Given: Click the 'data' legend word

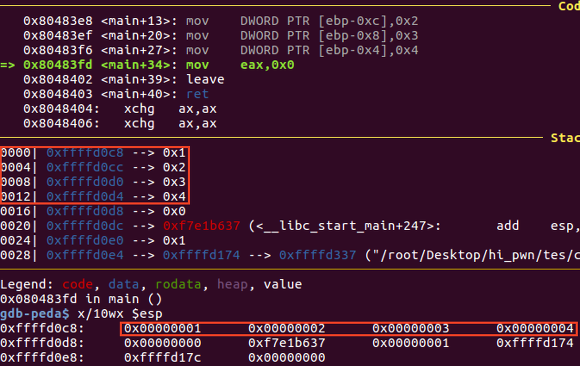Looking at the screenshot, I should 124,284.
